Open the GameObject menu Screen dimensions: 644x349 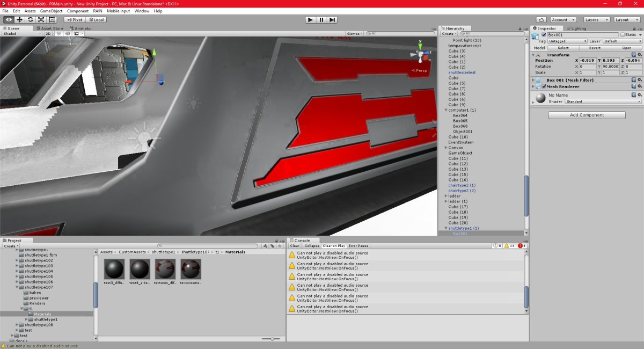[52, 11]
